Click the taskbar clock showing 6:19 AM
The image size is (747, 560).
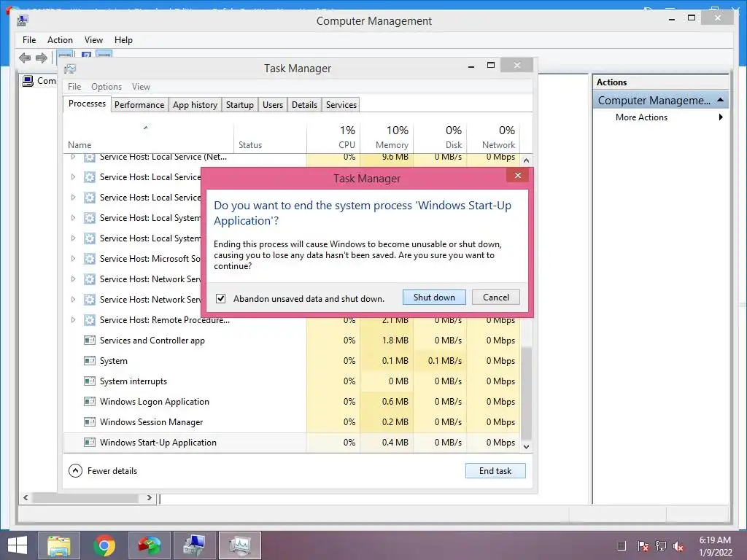[715, 545]
